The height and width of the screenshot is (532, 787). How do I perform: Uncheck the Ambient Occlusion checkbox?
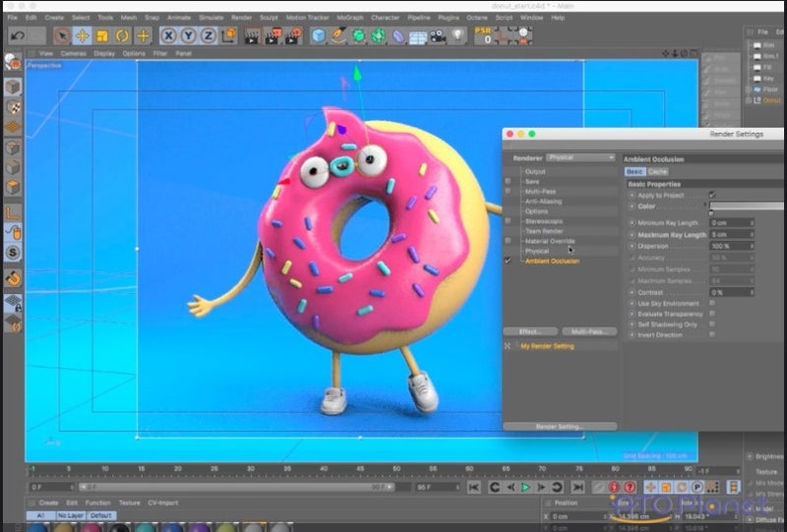pos(508,261)
